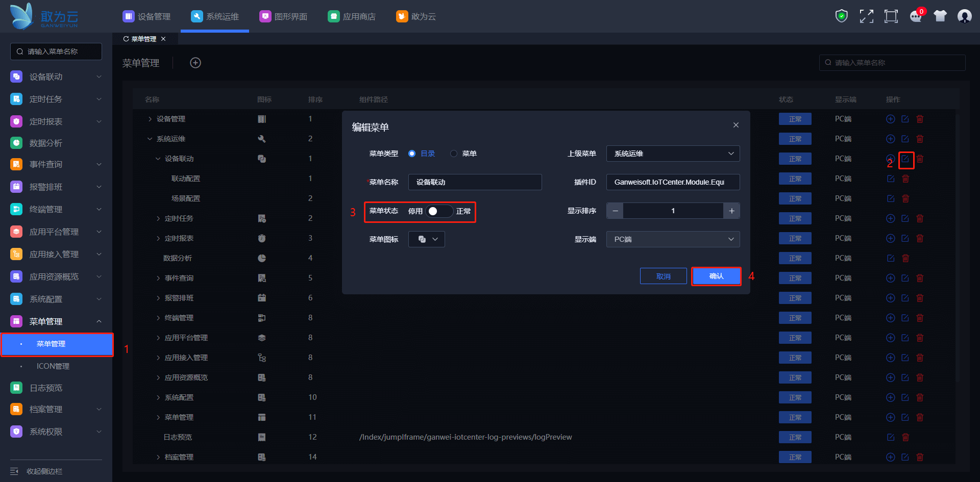Click the 确认 button
Viewport: 980px width, 482px height.
(x=716, y=276)
